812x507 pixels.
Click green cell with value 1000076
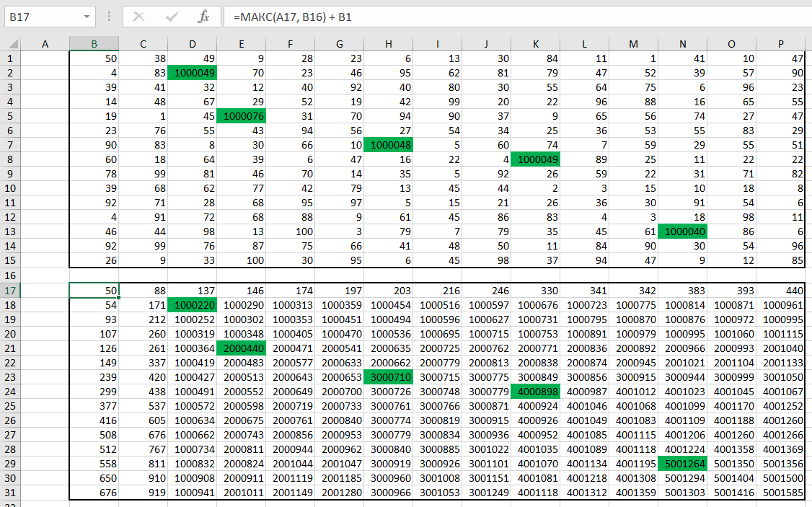click(241, 116)
